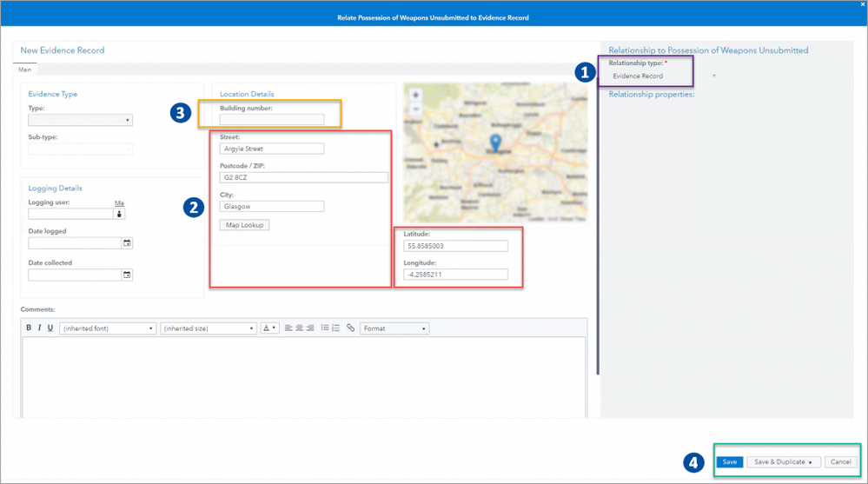Expand the inherited size dropdown
This screenshot has width=868, height=484.
tap(209, 328)
